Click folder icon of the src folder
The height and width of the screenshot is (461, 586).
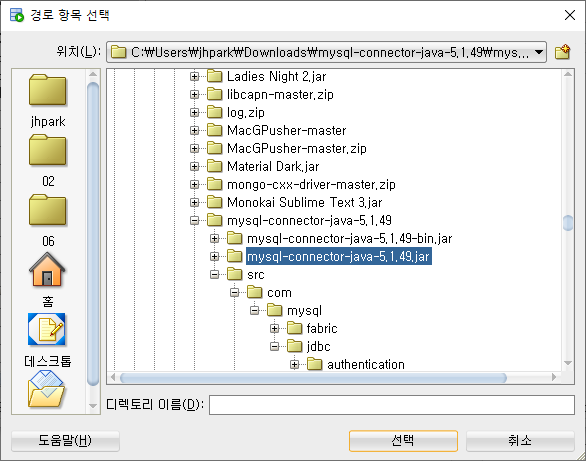tap(235, 274)
